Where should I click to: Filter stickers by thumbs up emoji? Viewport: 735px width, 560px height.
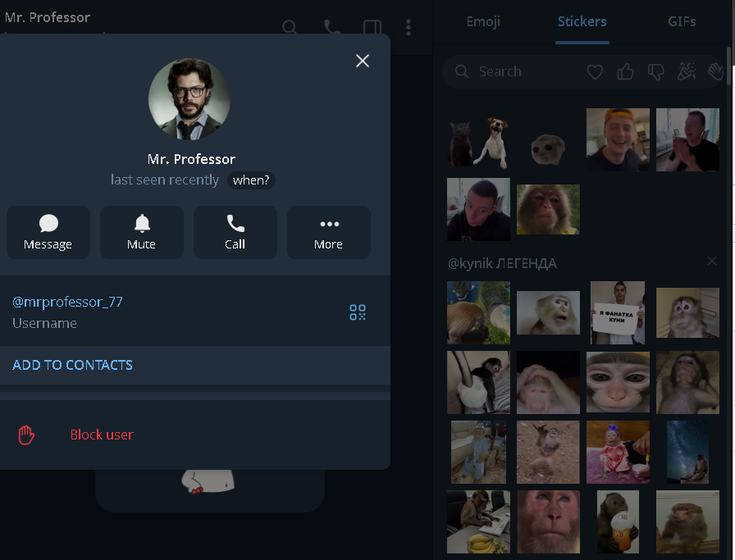tap(625, 72)
